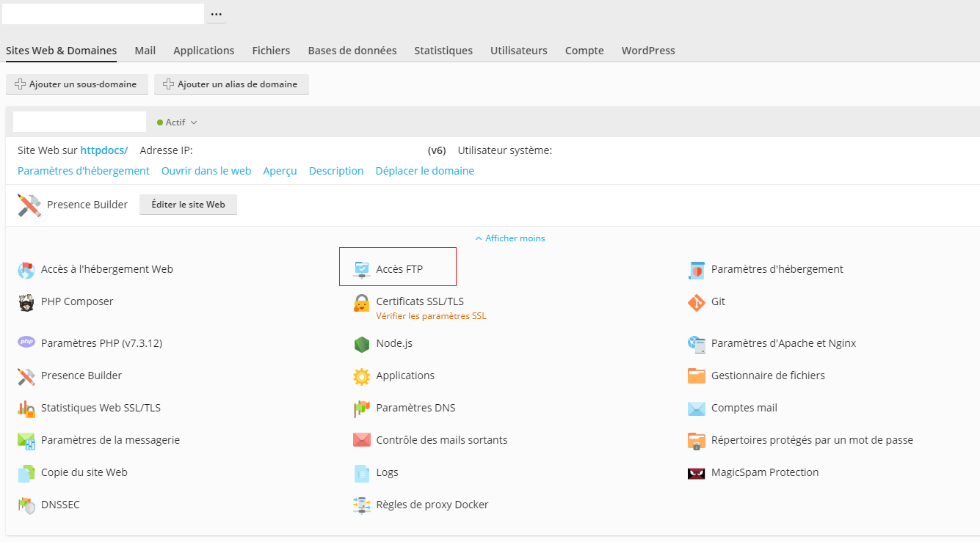
Task: Click the Logs document icon
Action: point(362,473)
